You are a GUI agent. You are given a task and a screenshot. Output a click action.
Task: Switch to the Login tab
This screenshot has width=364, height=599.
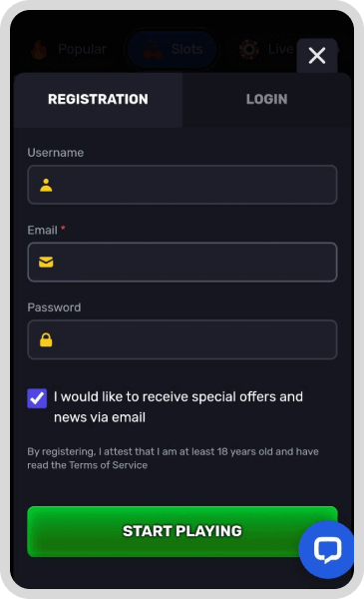point(266,99)
